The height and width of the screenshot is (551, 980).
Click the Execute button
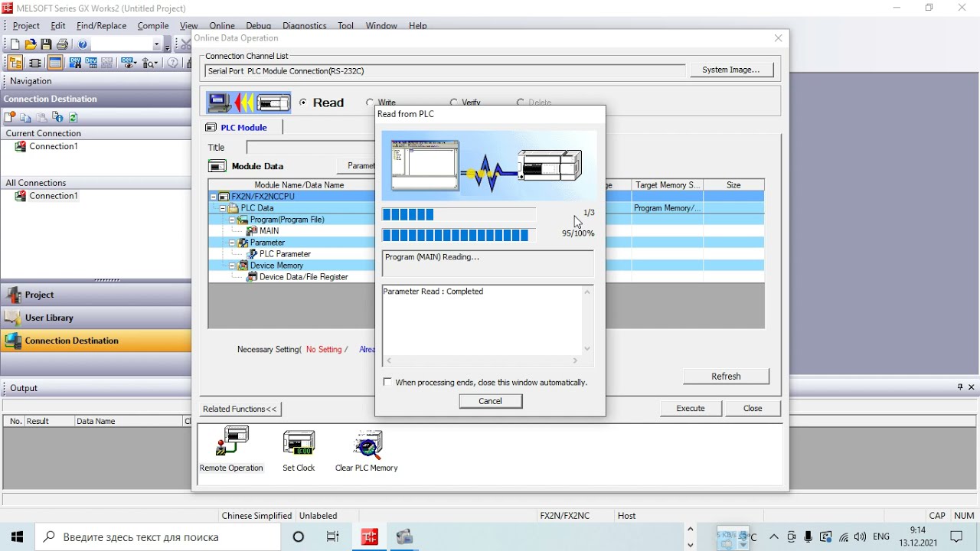pos(691,409)
